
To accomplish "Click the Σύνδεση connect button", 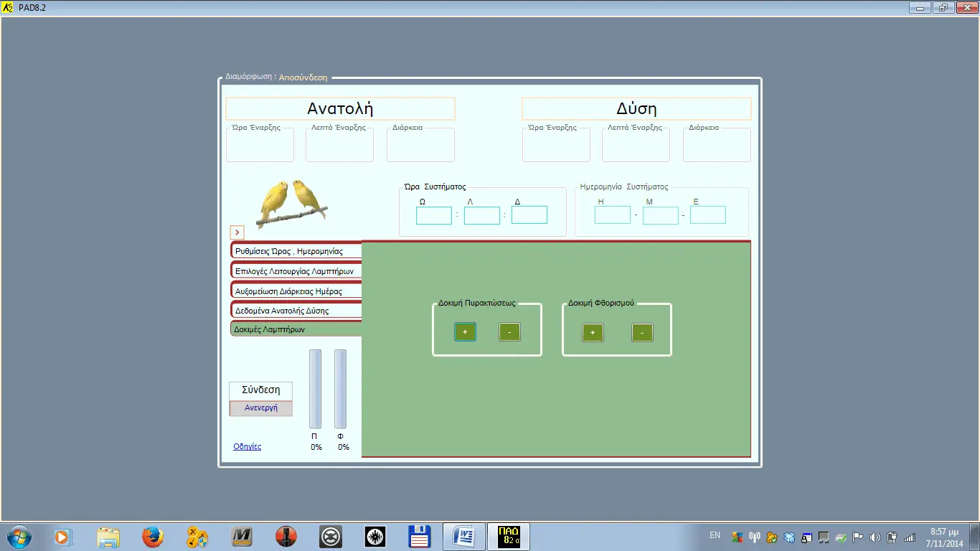I will pos(261,390).
